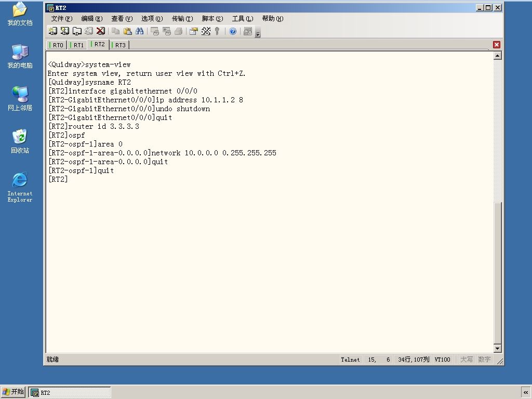Click the Paste clipboard icon
The width and height of the screenshot is (532, 399).
[x=128, y=31]
